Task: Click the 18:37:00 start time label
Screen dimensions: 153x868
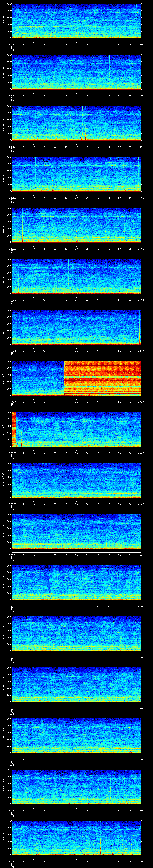Action: (x=12, y=453)
